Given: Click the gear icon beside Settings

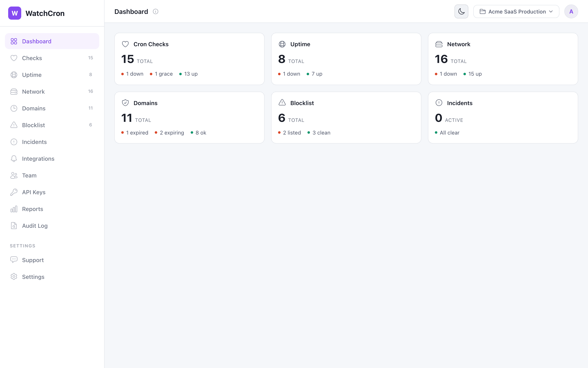Looking at the screenshot, I should (14, 277).
